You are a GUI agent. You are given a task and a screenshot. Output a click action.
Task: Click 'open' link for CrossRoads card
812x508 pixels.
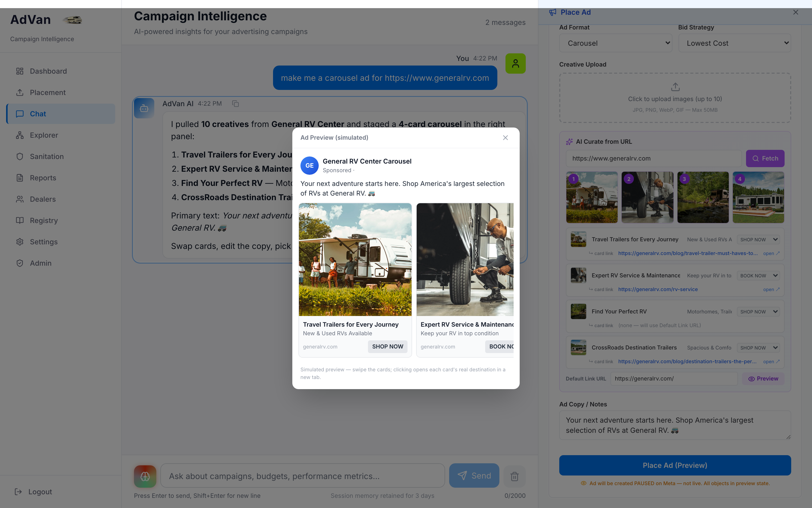tap(771, 361)
